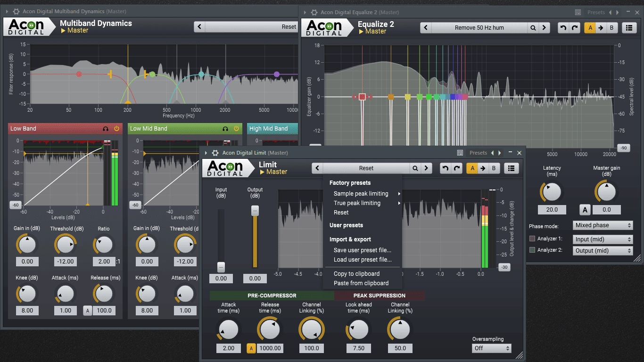Click the Limit window settings gear icon
Viewport: 644px width, 362px height.
tap(215, 153)
